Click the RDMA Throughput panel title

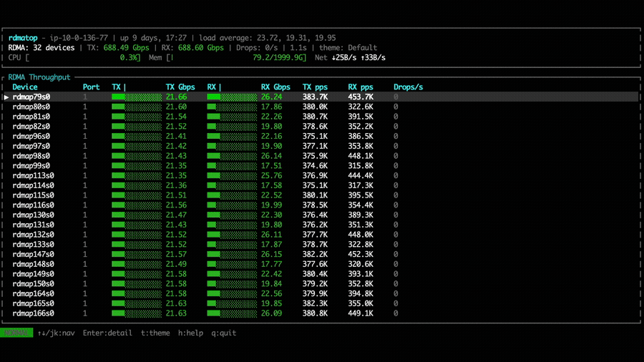tap(39, 77)
